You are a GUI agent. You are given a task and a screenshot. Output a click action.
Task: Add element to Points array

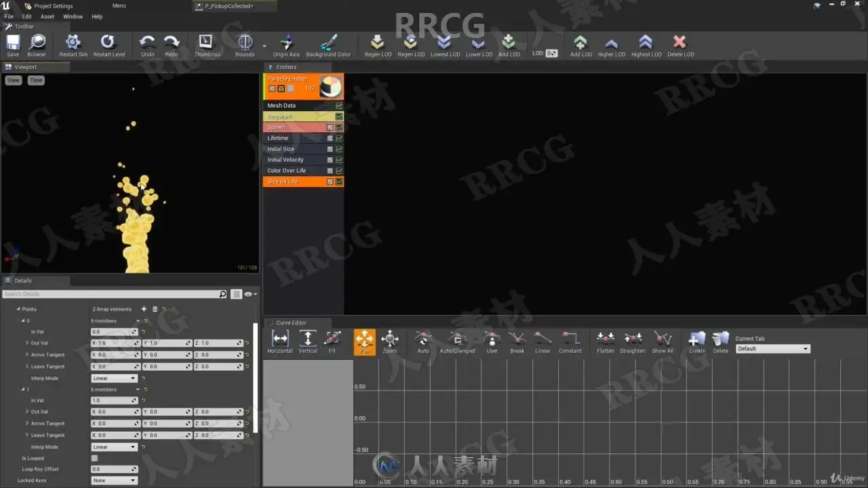click(x=144, y=309)
